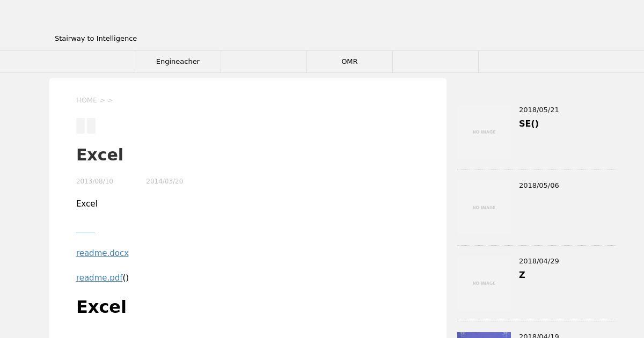Click the 2014/03/20 updated date
This screenshot has width=644, height=338.
click(164, 181)
